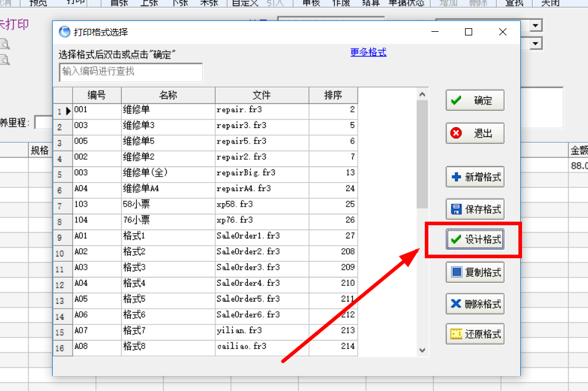588x391 pixels.
Task: Confirm selection with the 确定 button
Action: coord(475,100)
